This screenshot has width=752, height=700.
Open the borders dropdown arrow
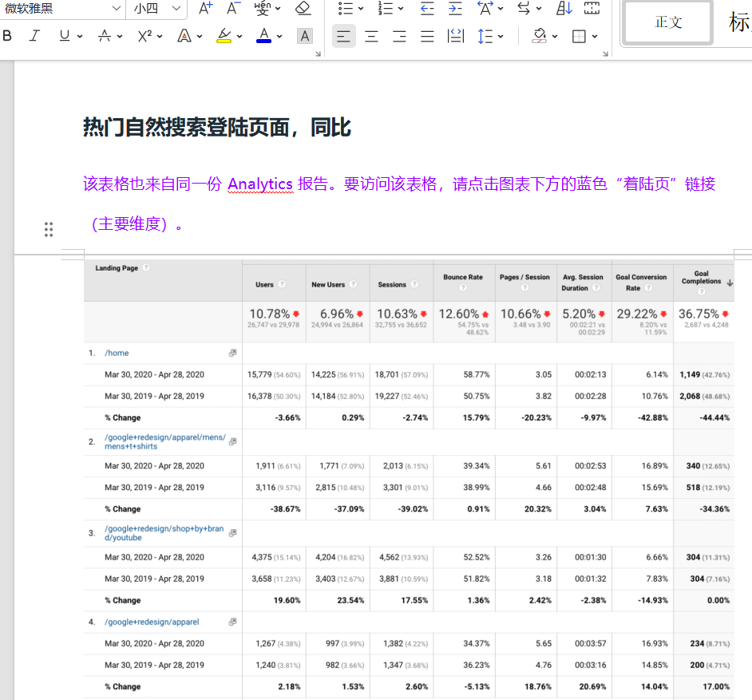596,36
